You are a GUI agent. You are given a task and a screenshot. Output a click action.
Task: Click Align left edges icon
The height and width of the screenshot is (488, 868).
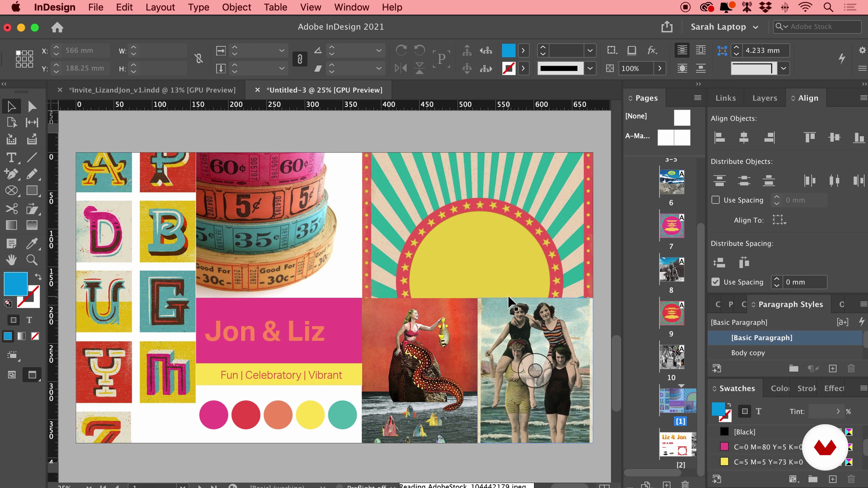tap(719, 137)
